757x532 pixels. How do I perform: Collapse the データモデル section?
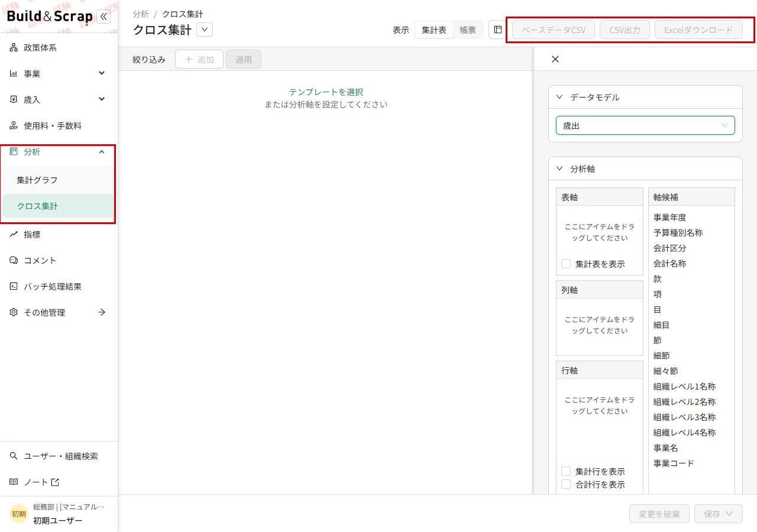point(559,97)
